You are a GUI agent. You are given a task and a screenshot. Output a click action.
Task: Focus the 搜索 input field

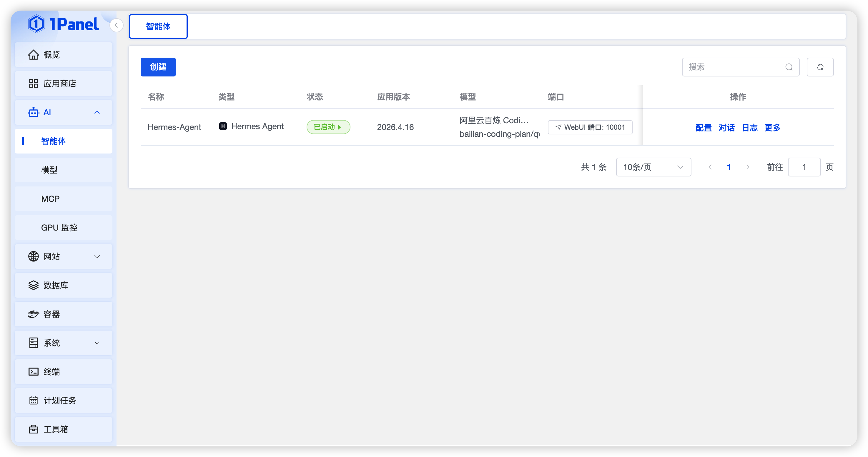741,67
